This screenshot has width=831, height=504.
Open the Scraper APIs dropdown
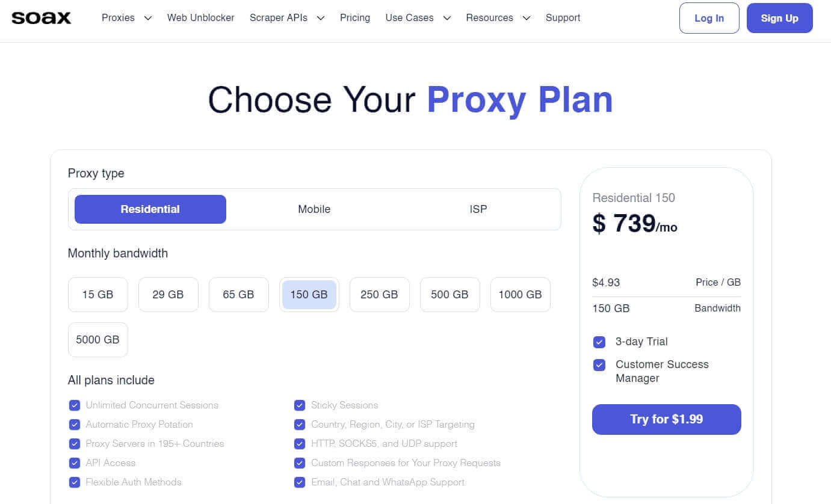pos(287,18)
